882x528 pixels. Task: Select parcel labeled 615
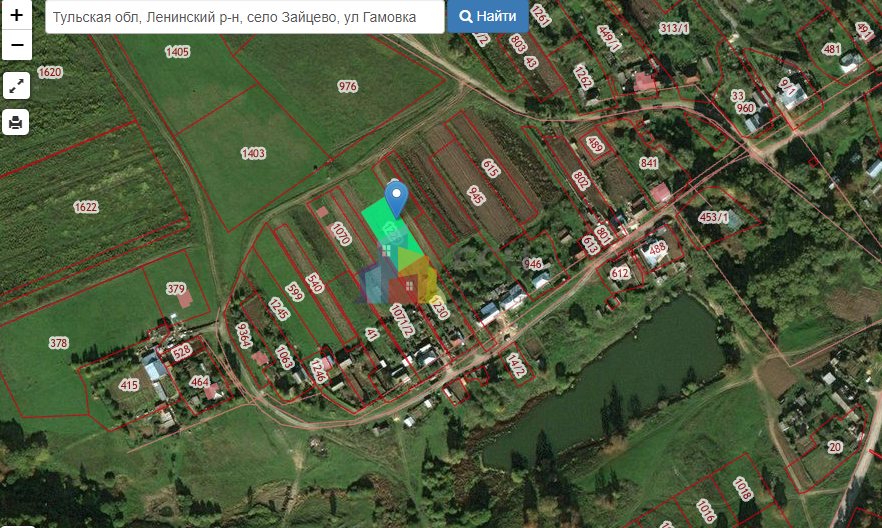(490, 168)
